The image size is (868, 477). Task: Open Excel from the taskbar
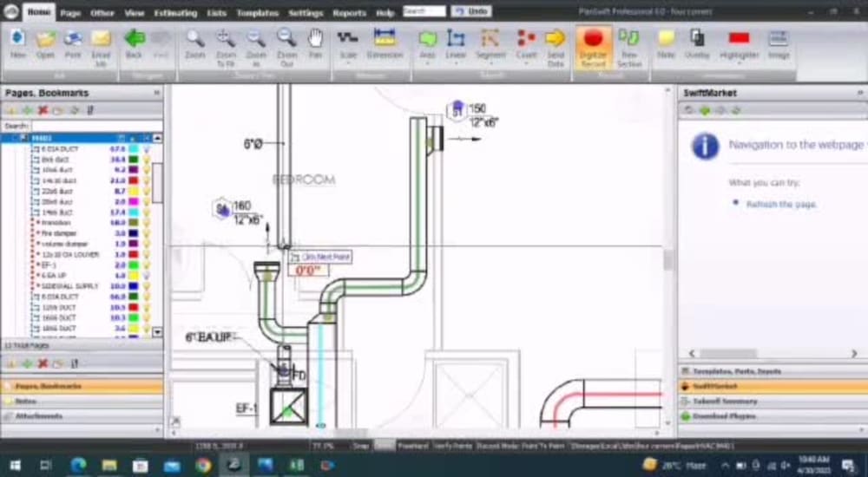296,466
